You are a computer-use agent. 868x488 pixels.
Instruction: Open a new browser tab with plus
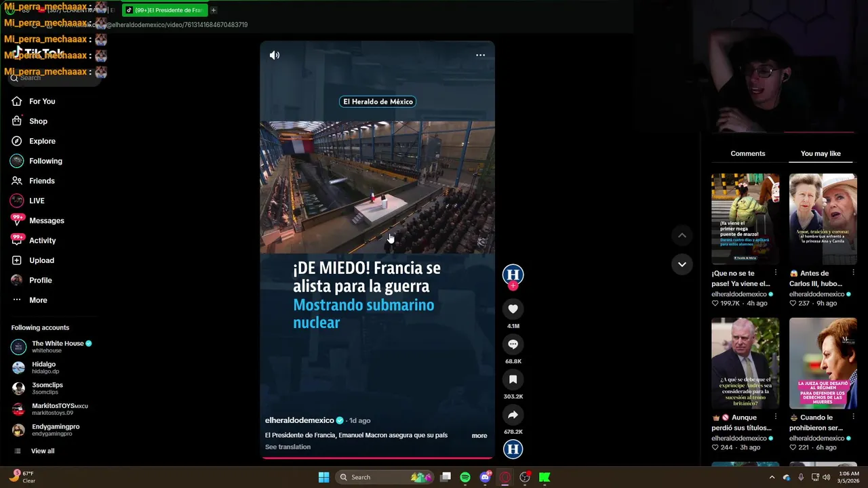tap(213, 10)
